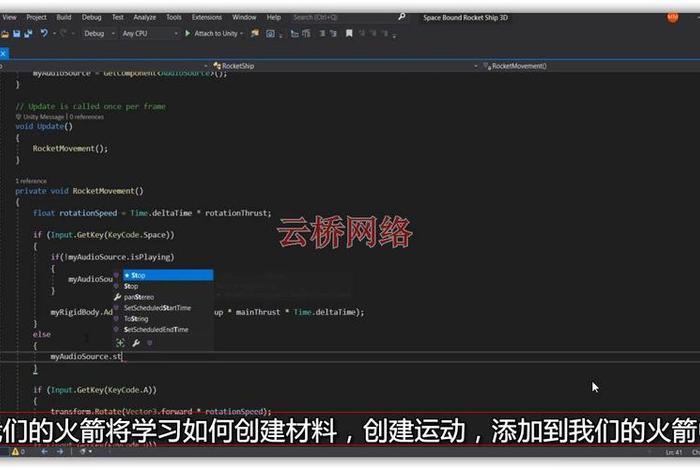This screenshot has height=470, width=700.
Task: Toggle the bookmark toolbar icon
Action: coord(349,33)
